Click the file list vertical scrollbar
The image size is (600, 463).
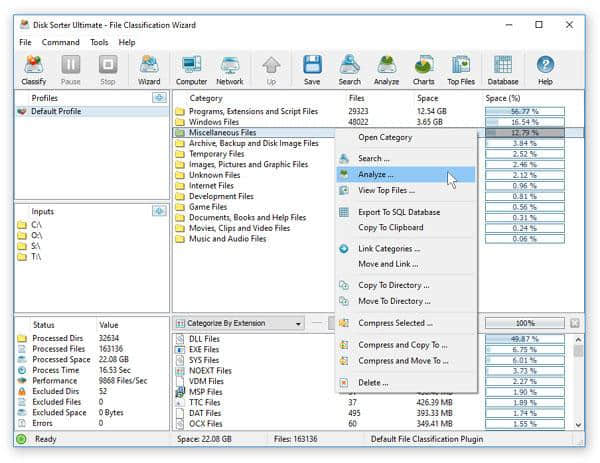578,380
